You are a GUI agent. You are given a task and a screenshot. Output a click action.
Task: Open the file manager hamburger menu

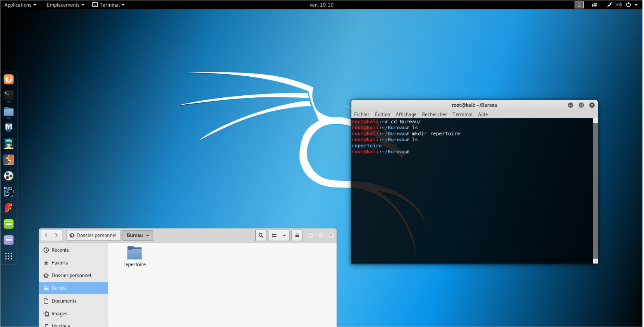point(297,235)
